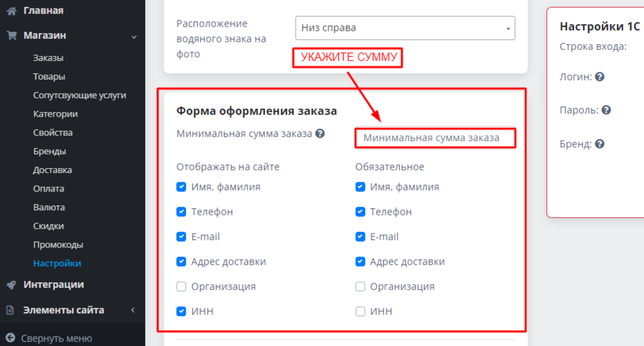Open the Доставка settings link
The image size is (644, 346).
click(53, 170)
